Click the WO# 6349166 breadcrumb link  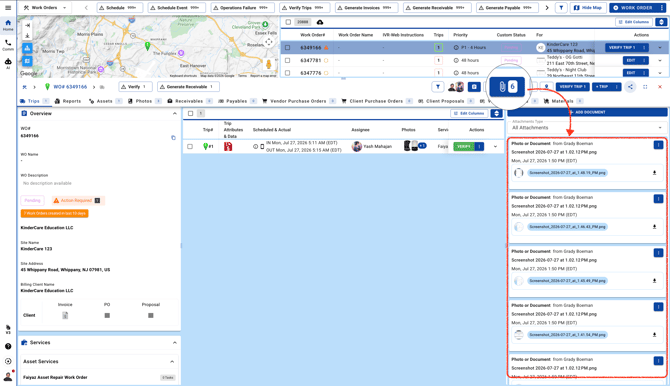pyautogui.click(x=70, y=87)
